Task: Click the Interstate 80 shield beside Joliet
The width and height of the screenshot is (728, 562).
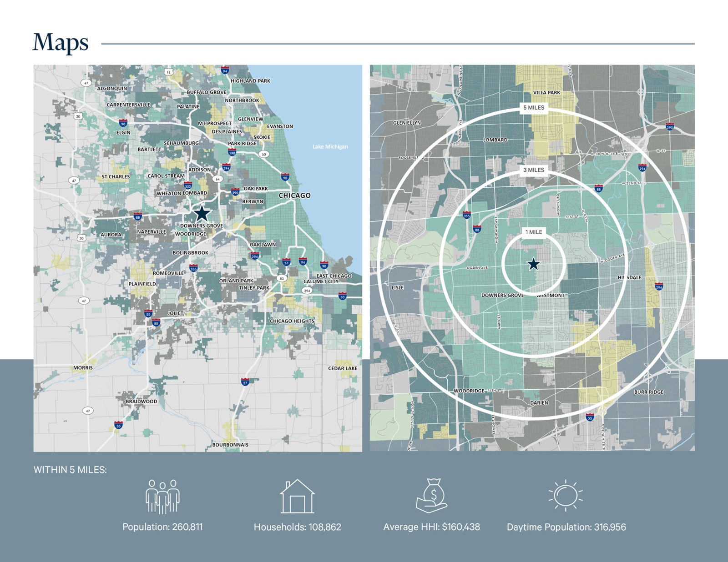Action: point(156,322)
